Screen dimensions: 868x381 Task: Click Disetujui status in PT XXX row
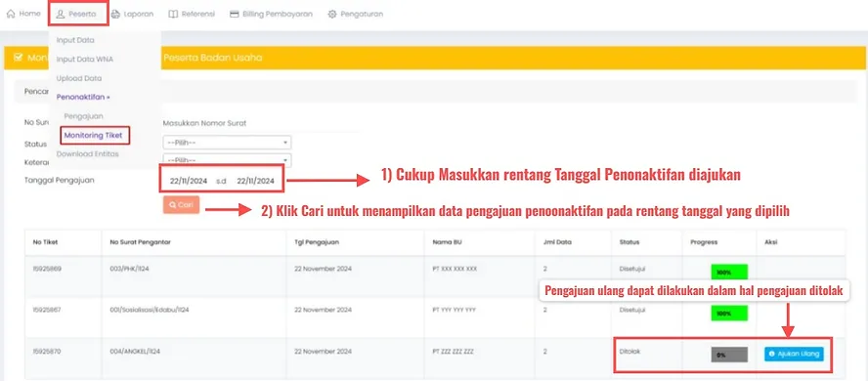[632, 269]
